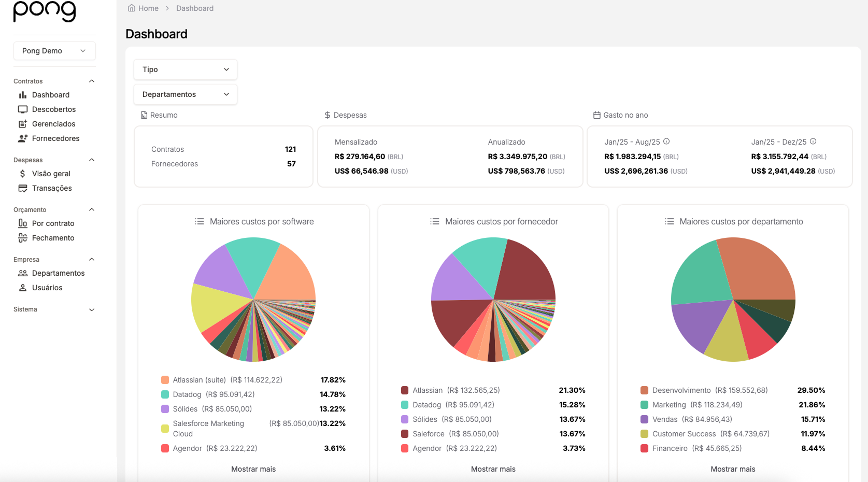Click the Departamentos group icon in sidebar

point(23,273)
